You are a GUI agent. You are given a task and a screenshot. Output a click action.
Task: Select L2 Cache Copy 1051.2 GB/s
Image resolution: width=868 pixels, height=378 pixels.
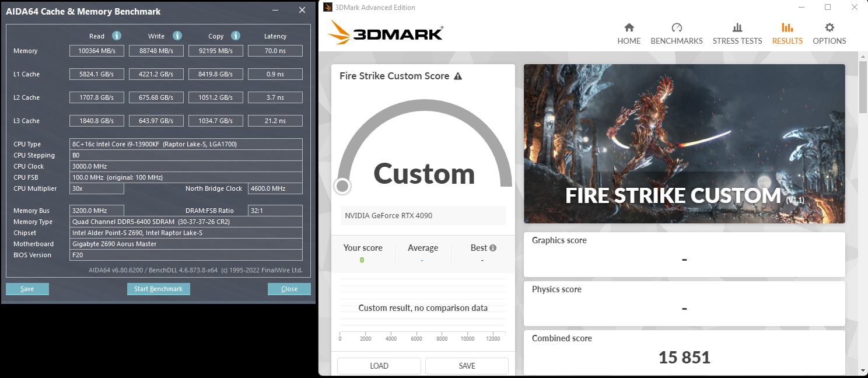tap(216, 97)
